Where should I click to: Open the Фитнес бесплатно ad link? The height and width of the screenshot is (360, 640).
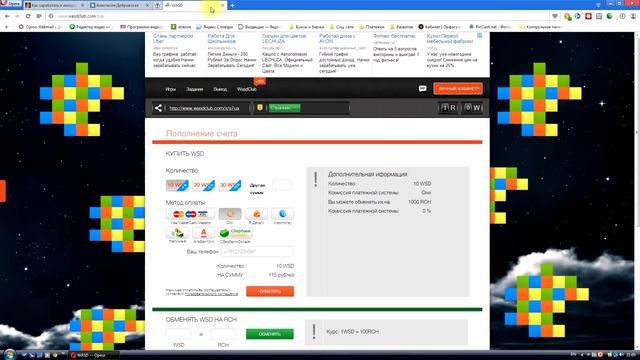[394, 36]
